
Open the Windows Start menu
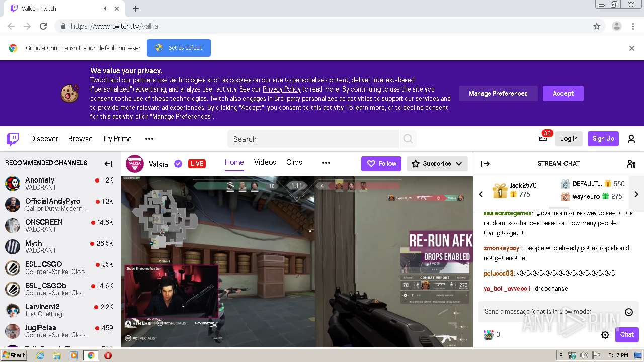pyautogui.click(x=14, y=355)
